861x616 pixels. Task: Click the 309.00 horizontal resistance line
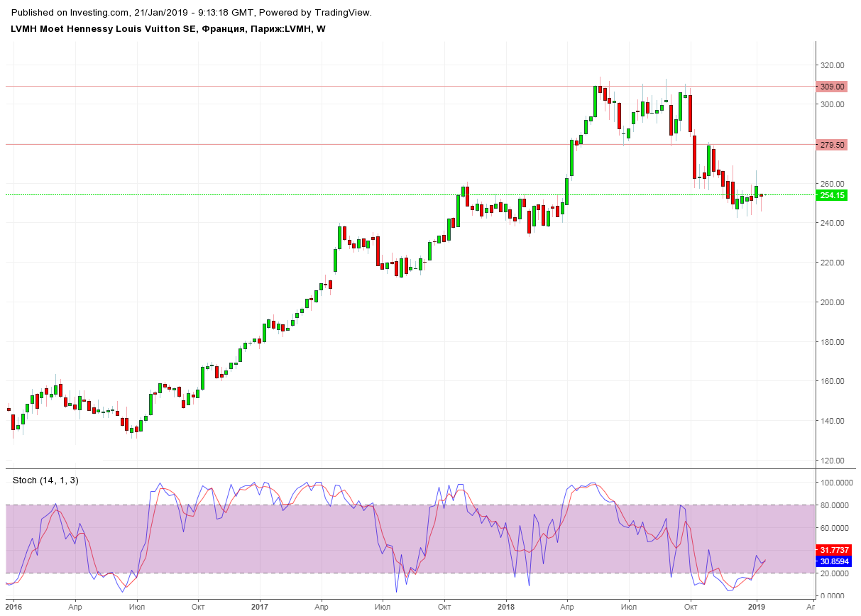click(410, 87)
